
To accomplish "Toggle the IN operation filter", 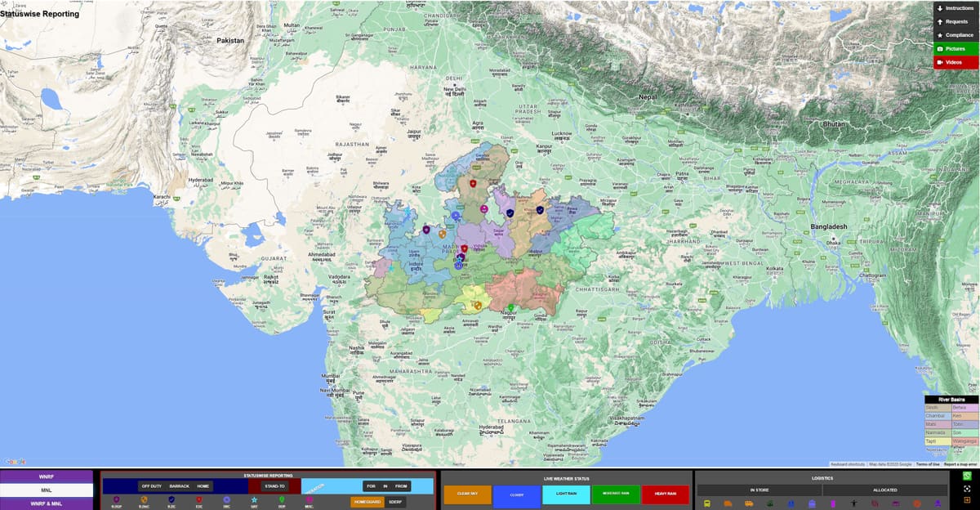I will point(385,486).
